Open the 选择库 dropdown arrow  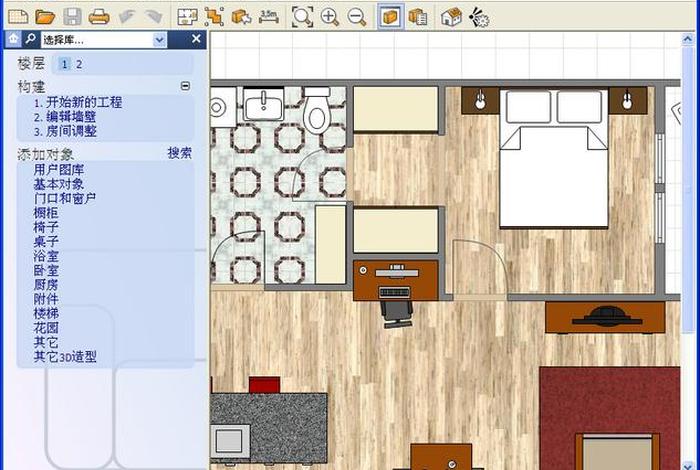tap(160, 40)
